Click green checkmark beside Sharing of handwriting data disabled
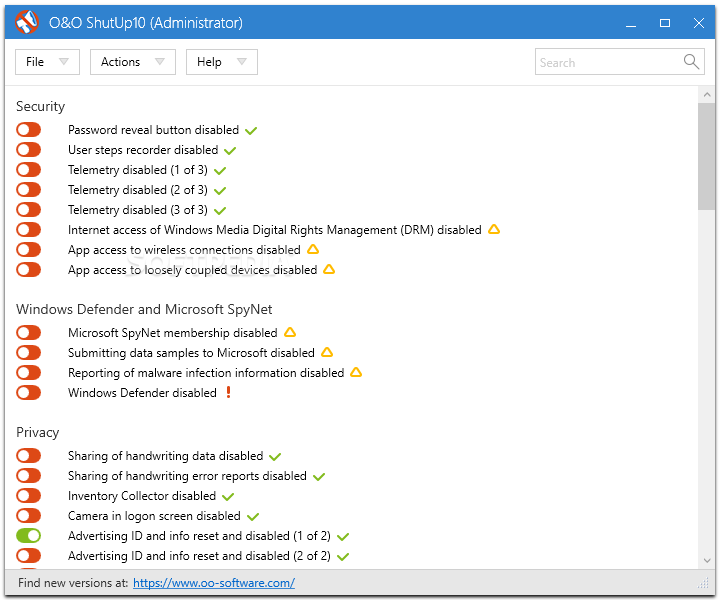Viewport: 720px width, 600px height. click(275, 457)
